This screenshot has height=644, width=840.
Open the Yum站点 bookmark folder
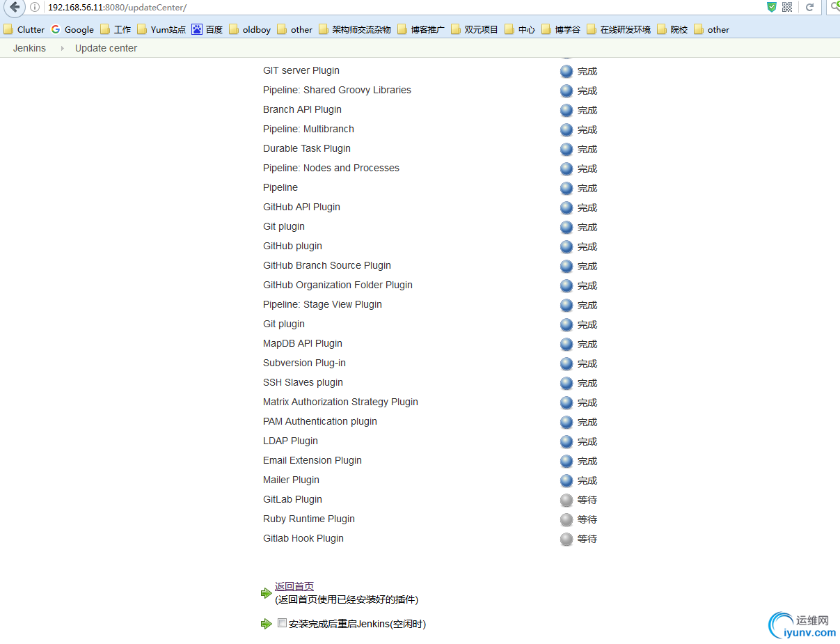click(161, 29)
